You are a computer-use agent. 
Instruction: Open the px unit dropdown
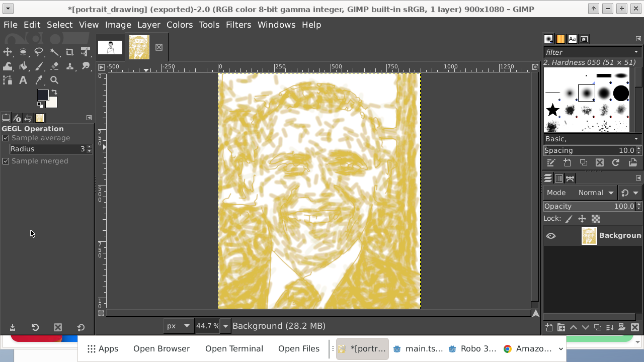click(179, 326)
